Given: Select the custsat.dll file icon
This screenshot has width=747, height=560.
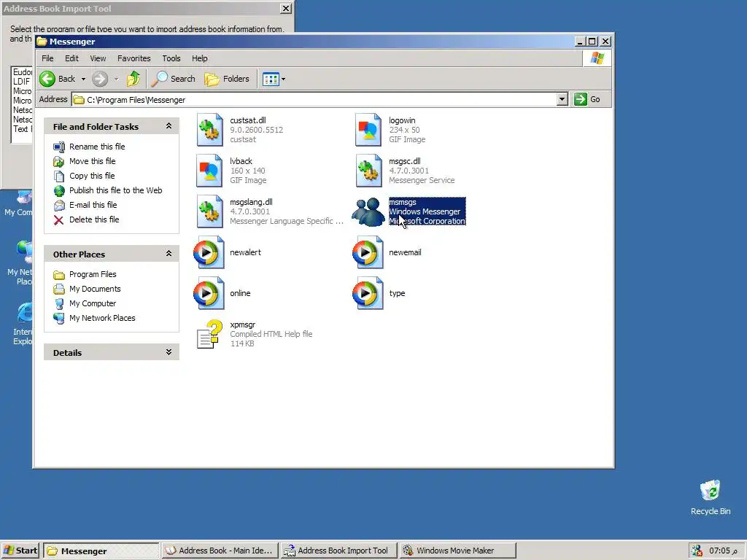Looking at the screenshot, I should tap(209, 130).
